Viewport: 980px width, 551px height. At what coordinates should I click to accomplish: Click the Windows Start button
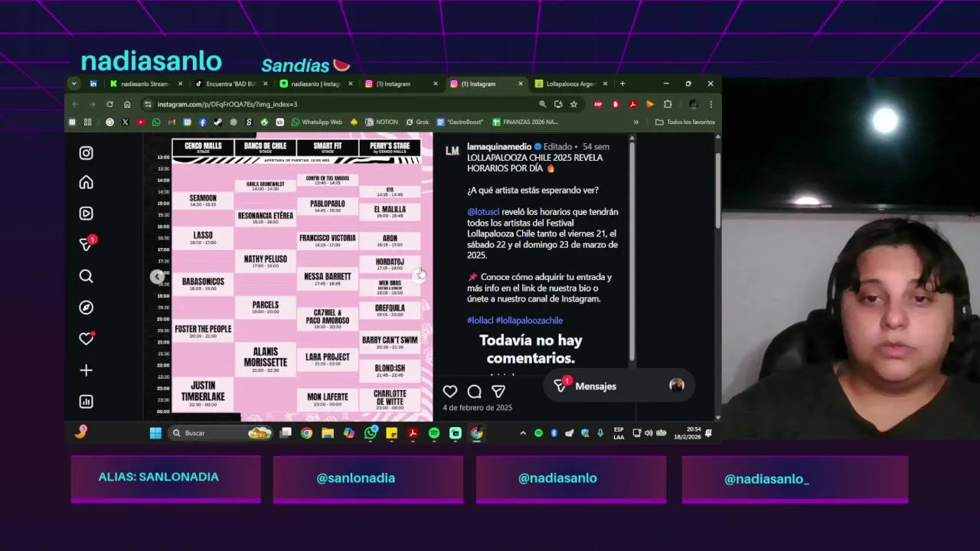[155, 433]
